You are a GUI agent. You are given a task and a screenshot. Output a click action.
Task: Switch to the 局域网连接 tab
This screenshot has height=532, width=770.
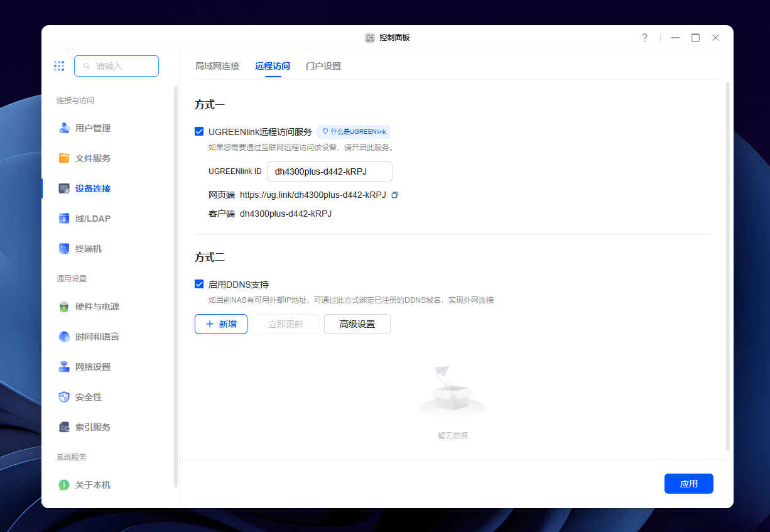(218, 65)
